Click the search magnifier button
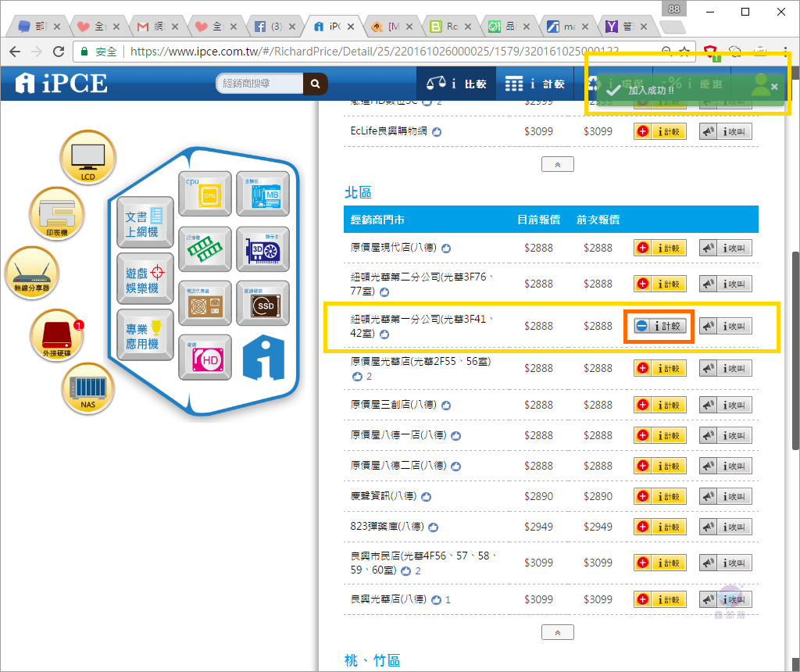The height and width of the screenshot is (672, 800). [316, 84]
